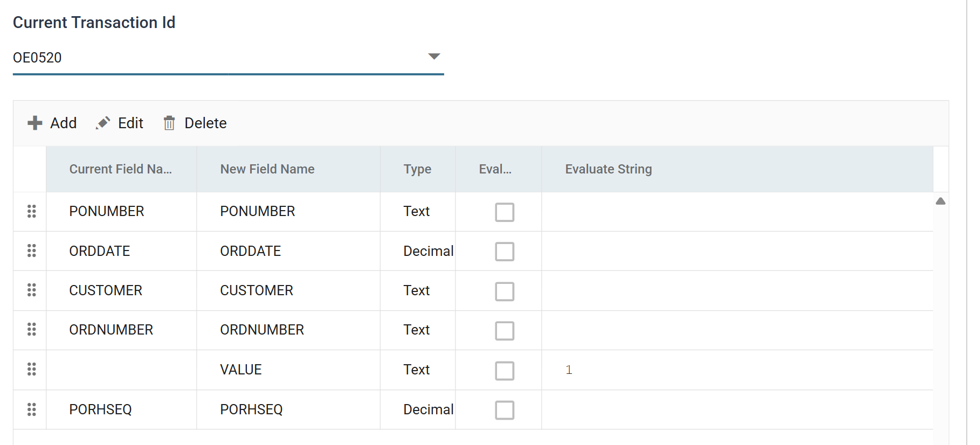The image size is (980, 445).
Task: Click the Text type cell for CUSTOMER
Action: pos(418,290)
